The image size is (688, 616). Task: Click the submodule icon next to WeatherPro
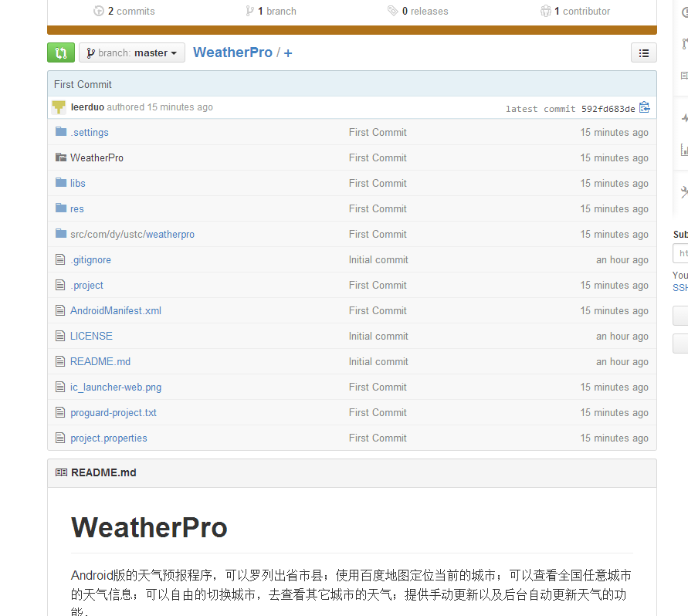pos(61,157)
